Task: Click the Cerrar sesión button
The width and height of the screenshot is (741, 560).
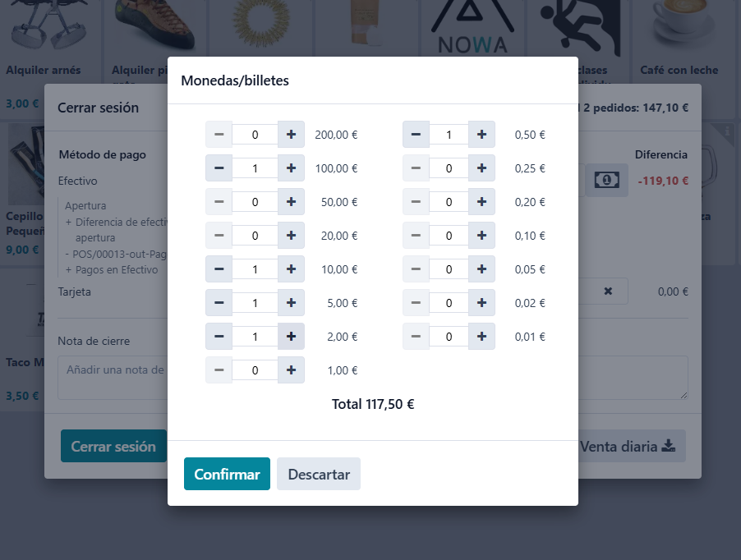Action: click(x=113, y=446)
